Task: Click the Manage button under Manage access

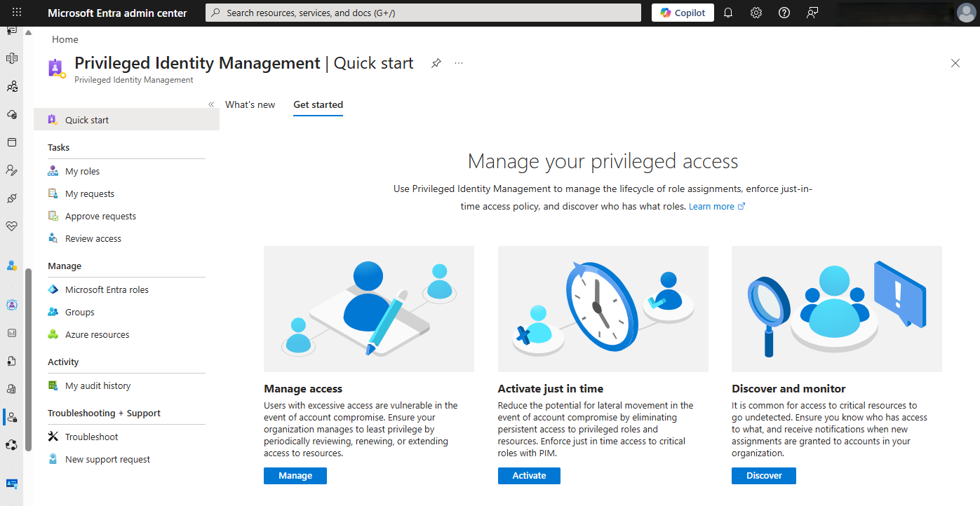Action: tap(295, 475)
